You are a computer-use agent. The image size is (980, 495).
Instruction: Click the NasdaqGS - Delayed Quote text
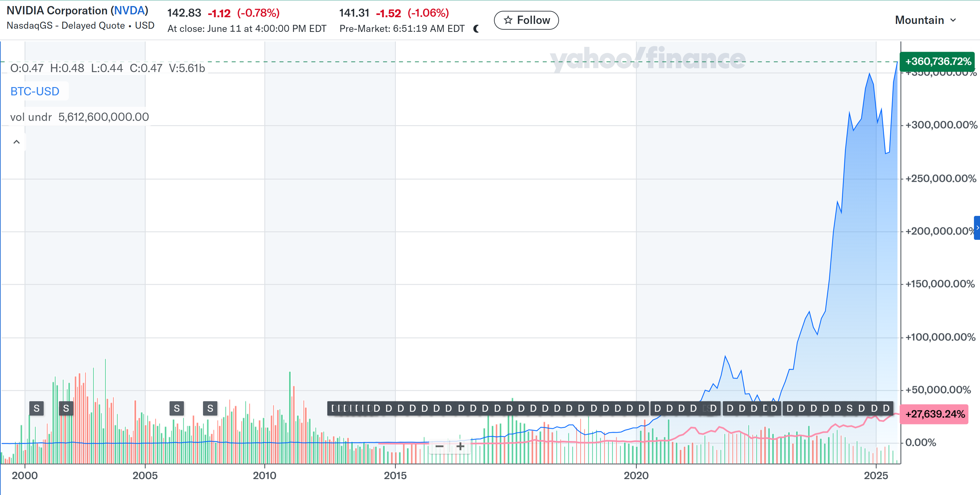click(x=80, y=26)
